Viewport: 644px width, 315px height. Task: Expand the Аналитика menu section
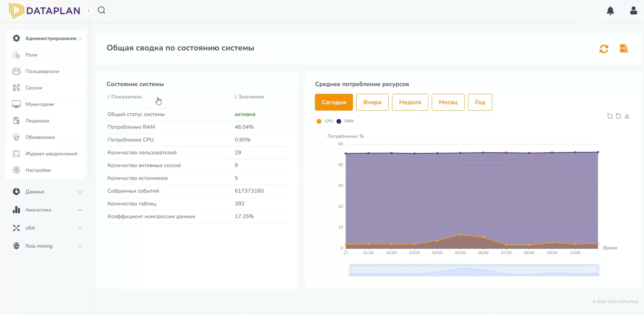[47, 210]
